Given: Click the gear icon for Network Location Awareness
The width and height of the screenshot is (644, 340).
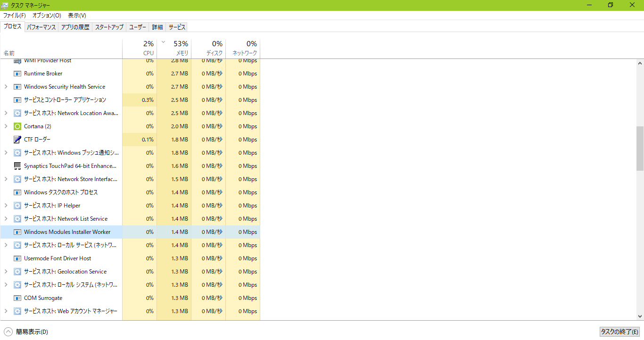Looking at the screenshot, I should (17, 113).
